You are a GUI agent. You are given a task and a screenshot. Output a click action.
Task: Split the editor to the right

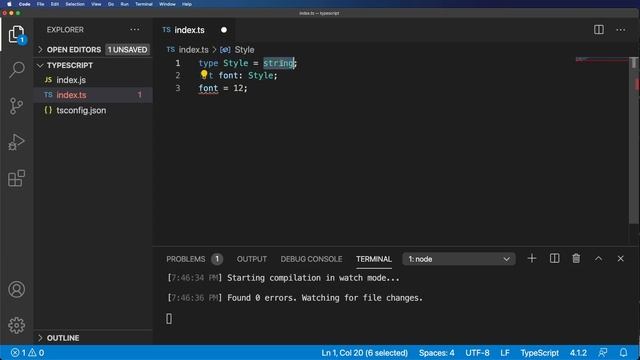(599, 30)
